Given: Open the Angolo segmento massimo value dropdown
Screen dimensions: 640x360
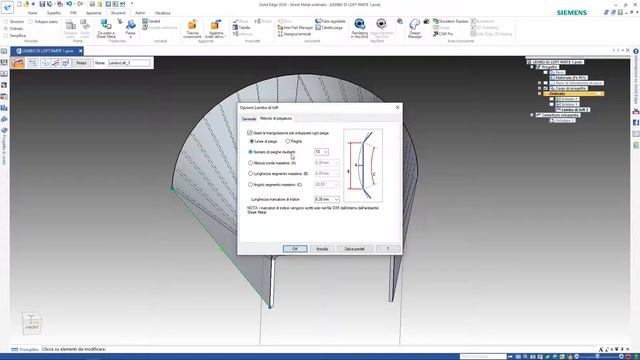Looking at the screenshot, I should [336, 184].
